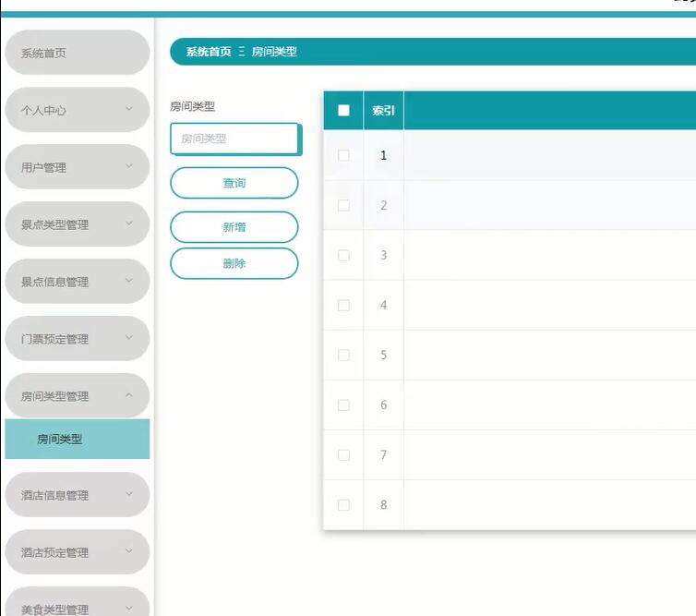The image size is (696, 616).
Task: Select the 房间类型 submenu item
Action: click(x=77, y=439)
